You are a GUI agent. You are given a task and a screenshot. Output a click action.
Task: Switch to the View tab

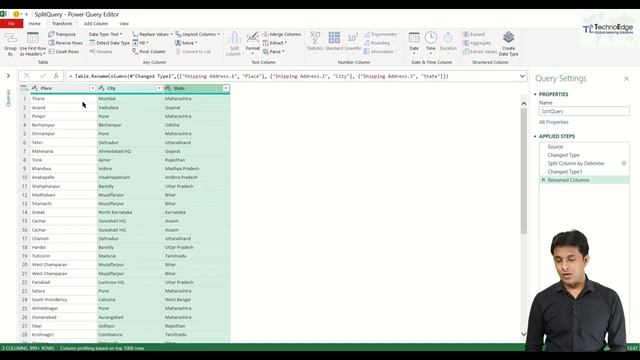coord(124,24)
